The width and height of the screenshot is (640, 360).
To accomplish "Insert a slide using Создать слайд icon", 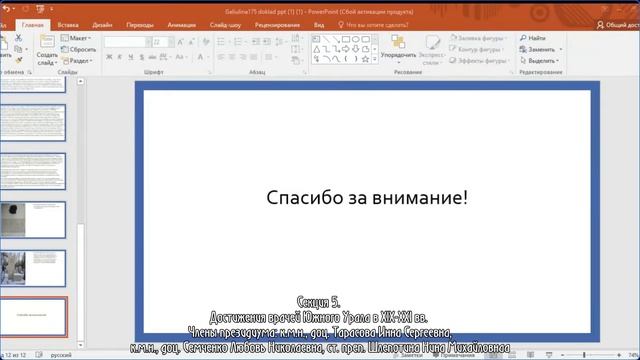I will click(x=47, y=42).
